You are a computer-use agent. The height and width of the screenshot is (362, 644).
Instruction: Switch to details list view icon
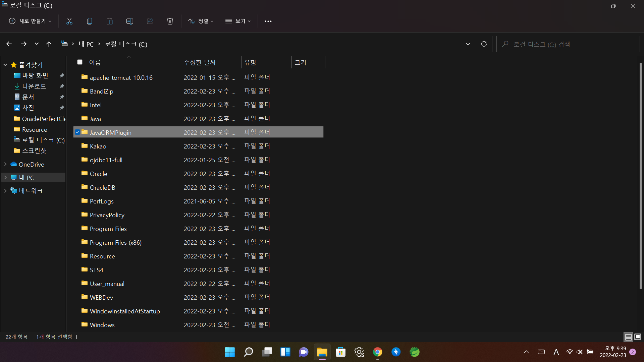pyautogui.click(x=628, y=337)
